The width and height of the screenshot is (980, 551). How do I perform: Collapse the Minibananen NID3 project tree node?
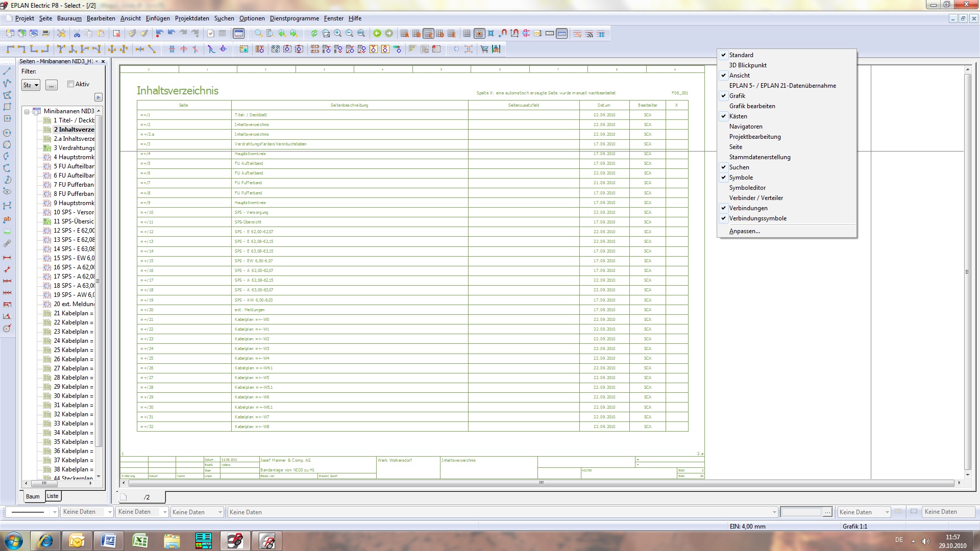(27, 111)
